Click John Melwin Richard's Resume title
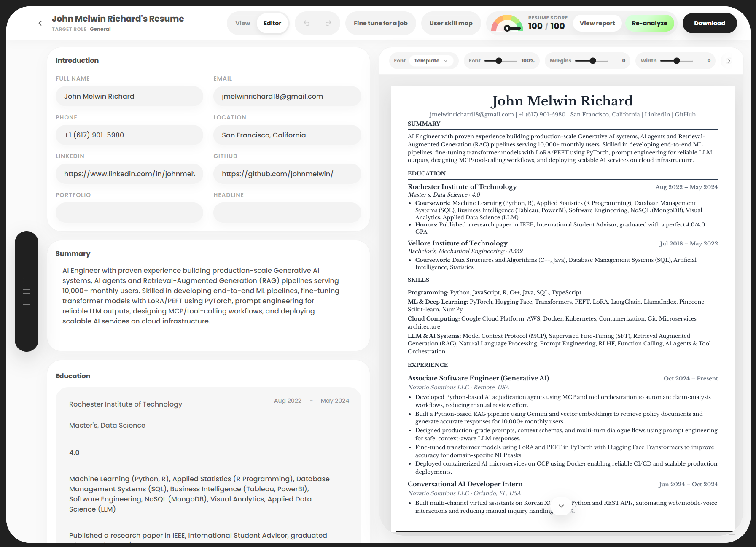Image resolution: width=756 pixels, height=547 pixels. tap(118, 19)
